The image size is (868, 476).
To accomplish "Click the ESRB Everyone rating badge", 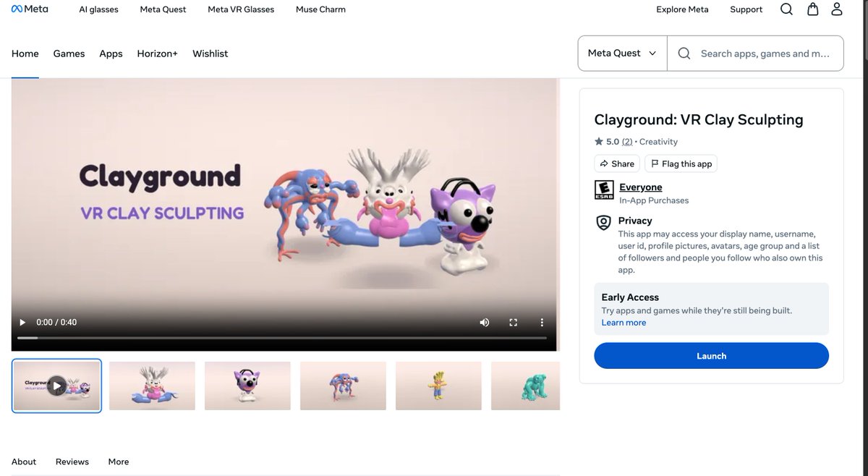I will pyautogui.click(x=604, y=190).
